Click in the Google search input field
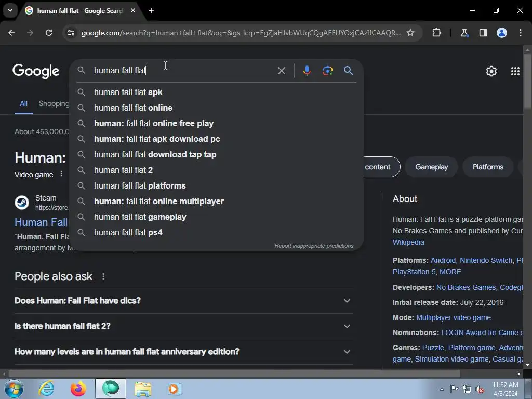 pyautogui.click(x=183, y=71)
